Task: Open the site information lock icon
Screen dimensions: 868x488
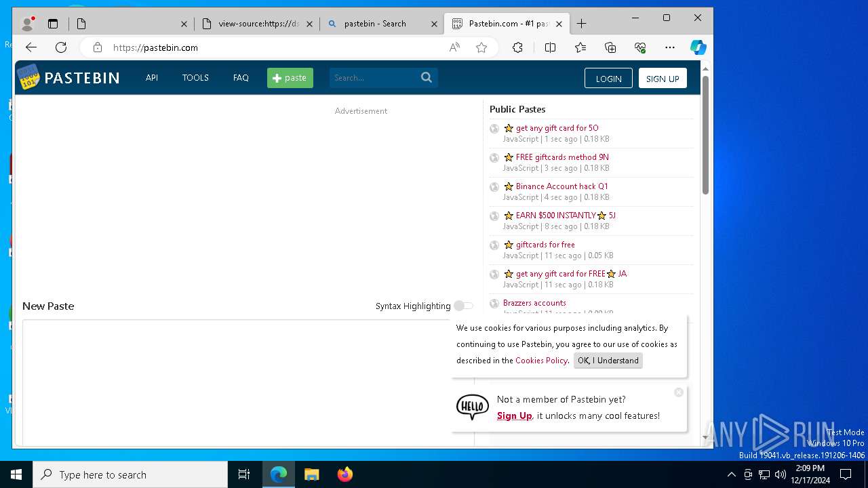Action: click(98, 47)
